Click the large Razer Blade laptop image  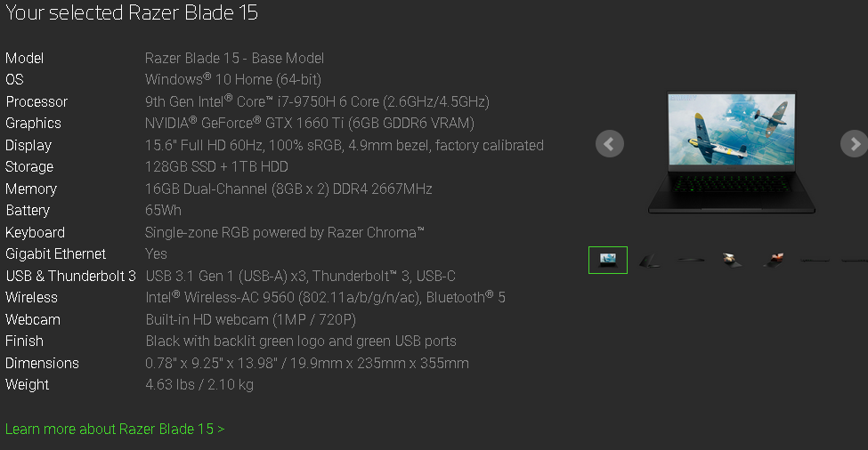tap(731, 151)
